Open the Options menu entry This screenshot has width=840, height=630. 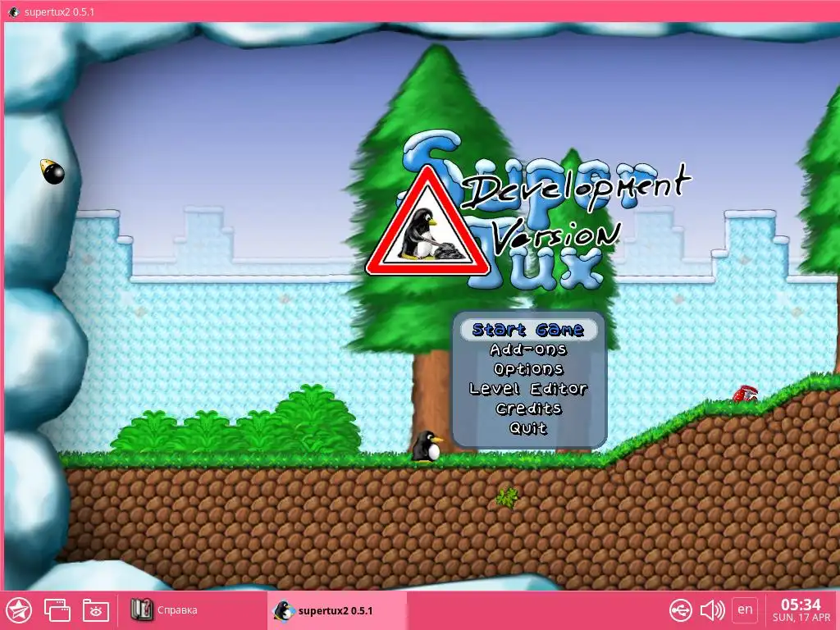tap(528, 369)
